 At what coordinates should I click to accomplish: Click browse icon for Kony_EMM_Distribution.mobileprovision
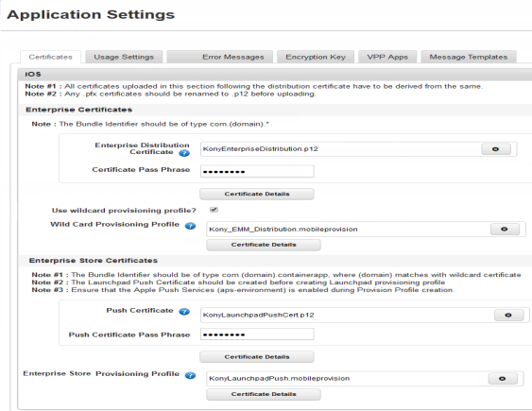coord(505,230)
